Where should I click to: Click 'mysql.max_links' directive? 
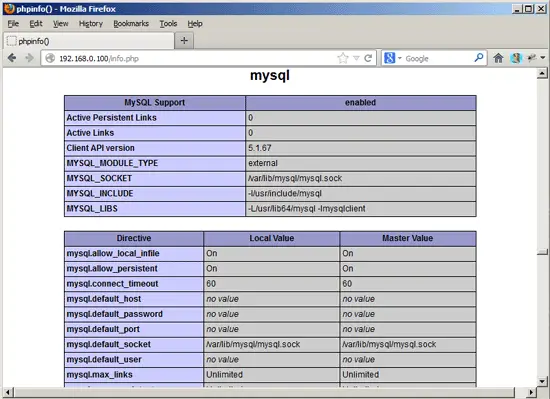point(100,374)
